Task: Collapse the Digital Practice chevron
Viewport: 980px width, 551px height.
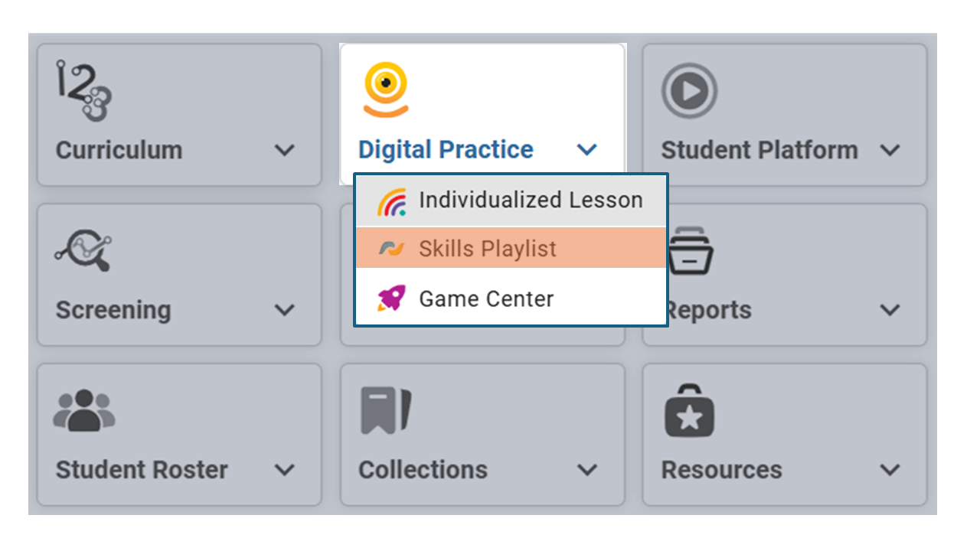Action: 587,150
